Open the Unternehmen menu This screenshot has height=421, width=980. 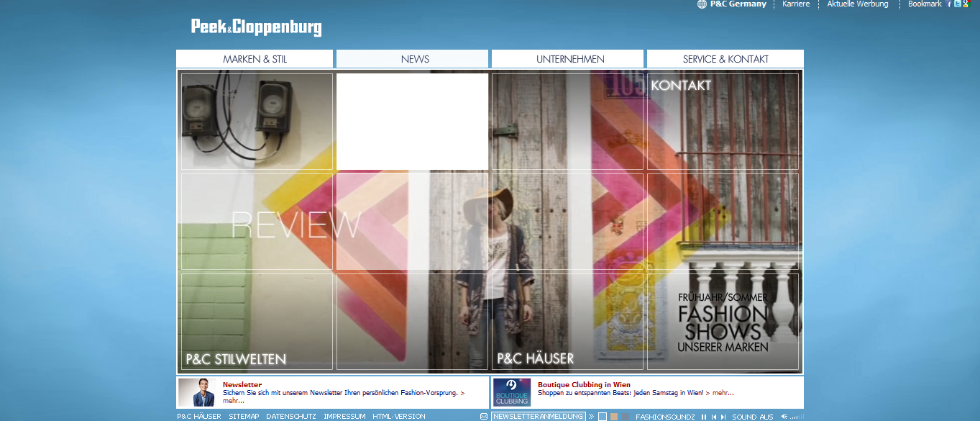pyautogui.click(x=569, y=59)
